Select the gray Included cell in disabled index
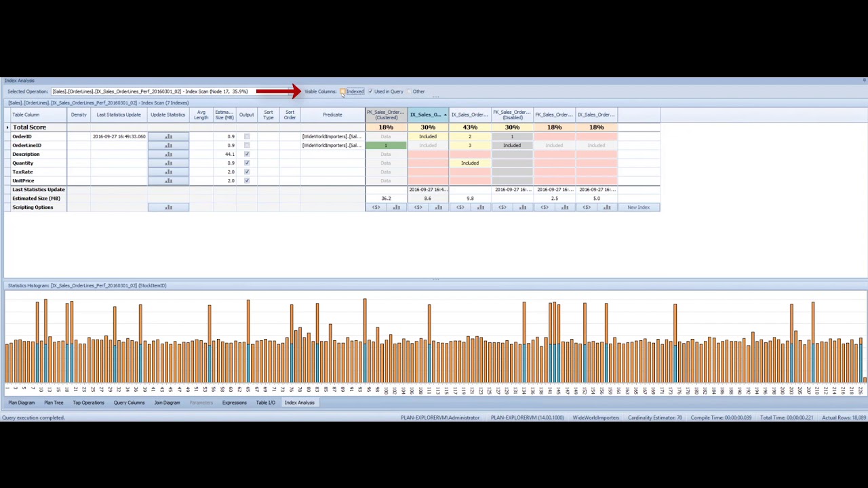 [x=512, y=146]
